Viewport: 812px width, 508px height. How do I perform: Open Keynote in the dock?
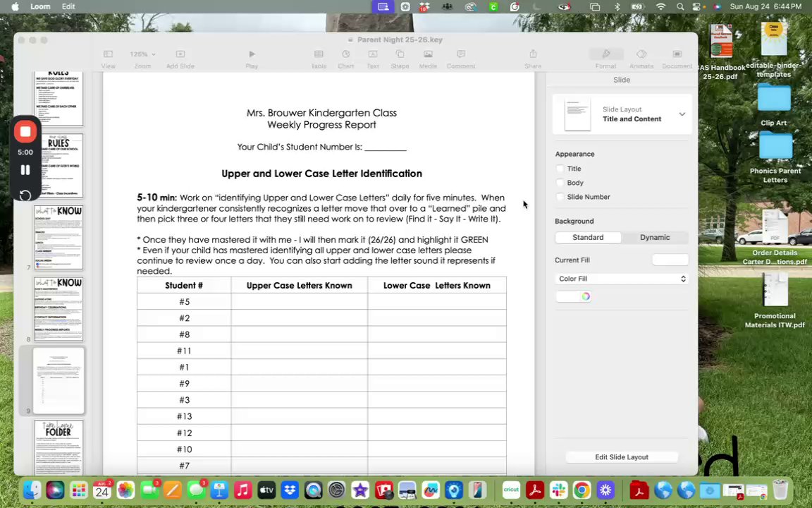point(220,490)
